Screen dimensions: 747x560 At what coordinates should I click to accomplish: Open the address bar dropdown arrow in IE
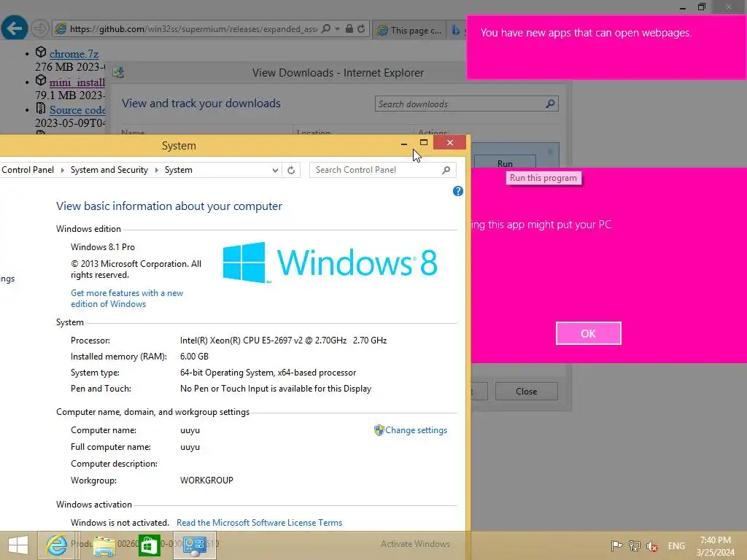(337, 29)
